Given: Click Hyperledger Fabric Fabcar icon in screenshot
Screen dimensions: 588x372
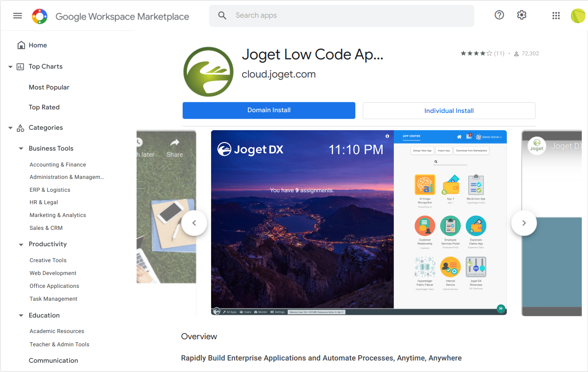Looking at the screenshot, I should pyautogui.click(x=425, y=267).
